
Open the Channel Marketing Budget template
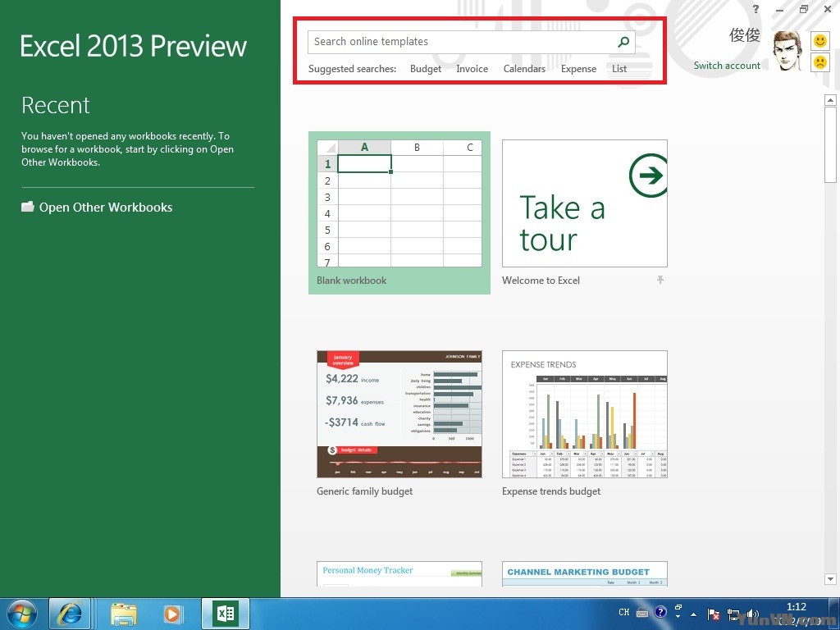click(x=584, y=573)
